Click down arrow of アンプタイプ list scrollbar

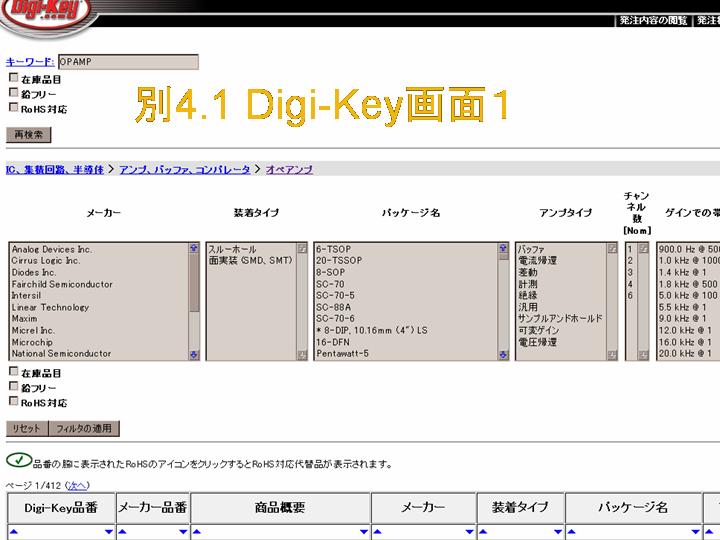[612, 355]
